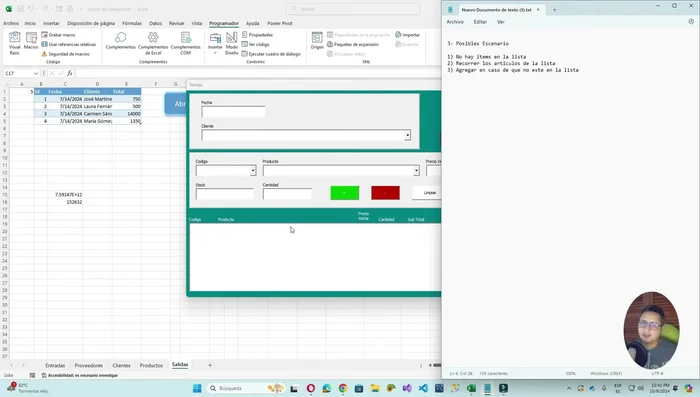Screen dimensions: 700x397
Task: Open Seguridad de macros settings
Action: point(66,54)
